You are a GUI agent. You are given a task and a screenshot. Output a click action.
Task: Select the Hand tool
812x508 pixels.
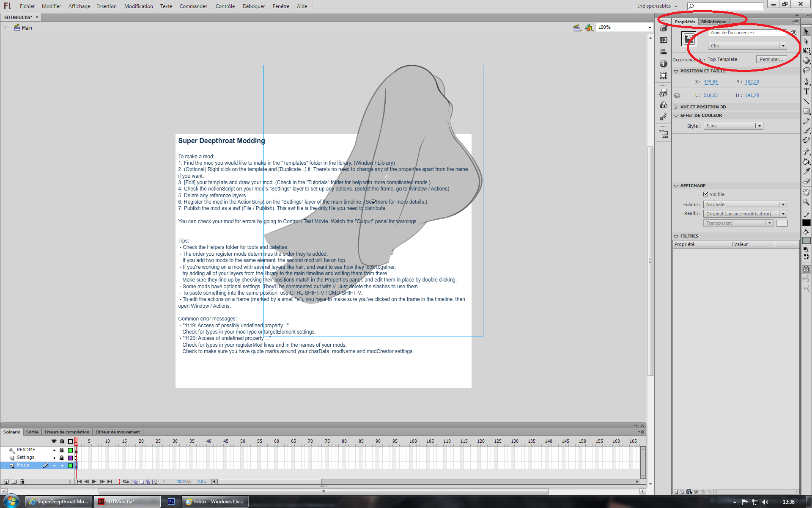[x=807, y=192]
